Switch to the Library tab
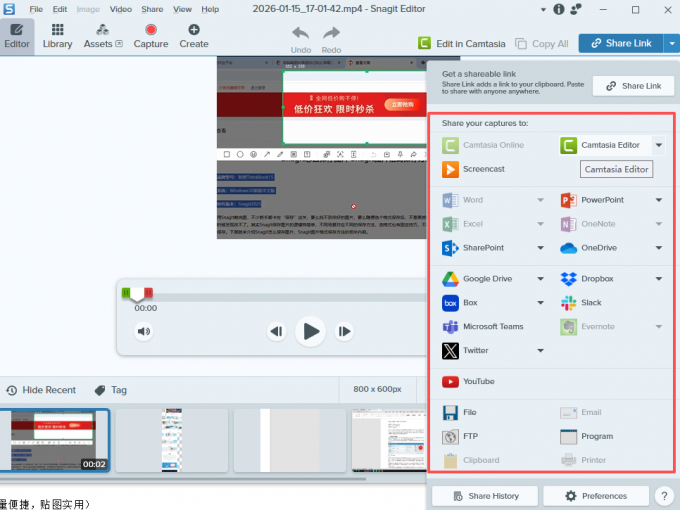680x510 pixels. pyautogui.click(x=57, y=36)
